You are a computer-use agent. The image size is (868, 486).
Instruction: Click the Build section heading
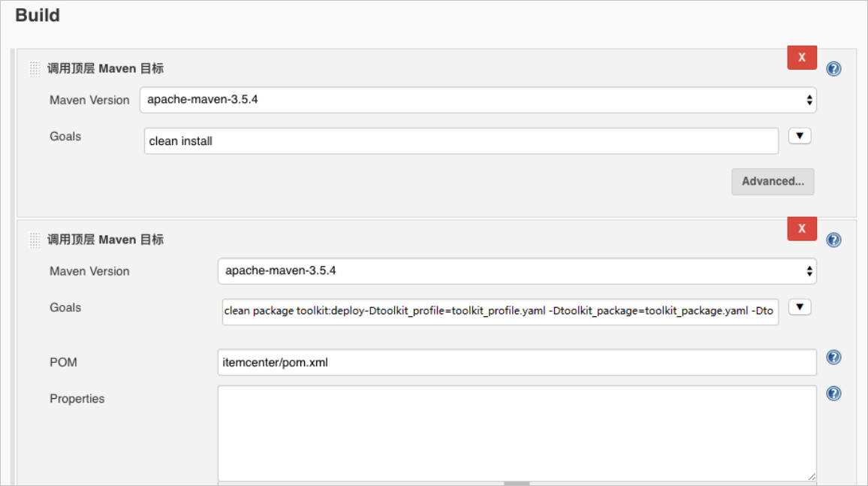coord(38,16)
